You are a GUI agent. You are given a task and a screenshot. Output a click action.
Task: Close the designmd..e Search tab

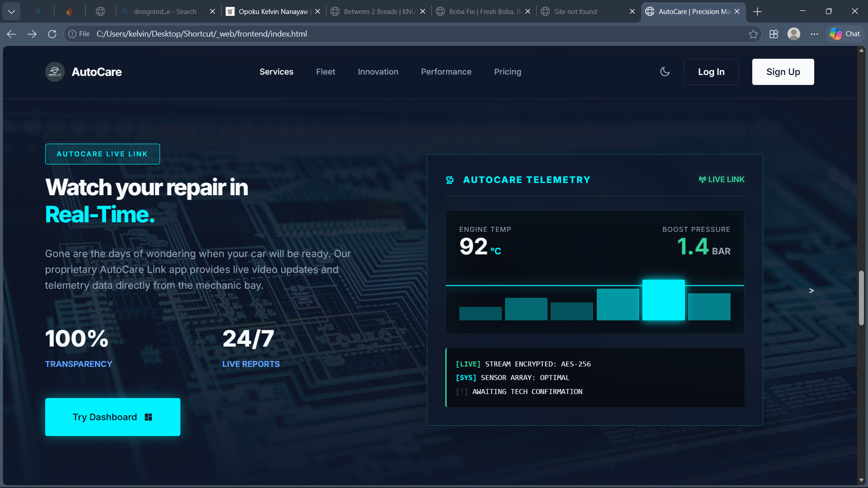212,12
